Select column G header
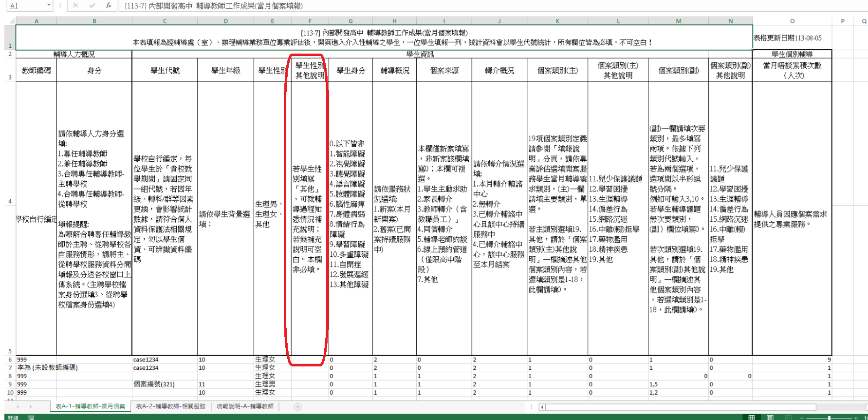This screenshot has width=868, height=420. [x=351, y=21]
